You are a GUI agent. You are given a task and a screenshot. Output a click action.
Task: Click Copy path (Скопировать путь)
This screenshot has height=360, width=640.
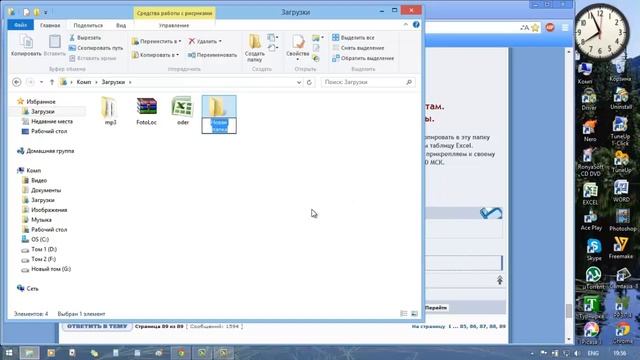tap(96, 48)
